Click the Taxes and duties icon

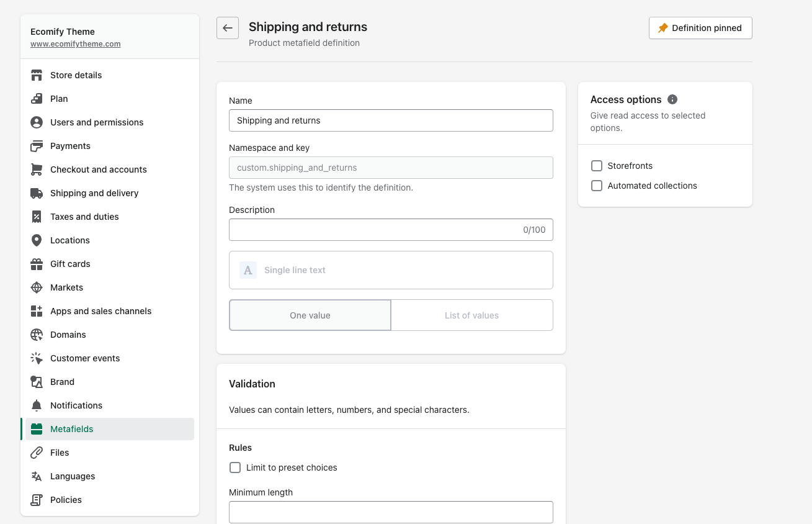pos(37,217)
